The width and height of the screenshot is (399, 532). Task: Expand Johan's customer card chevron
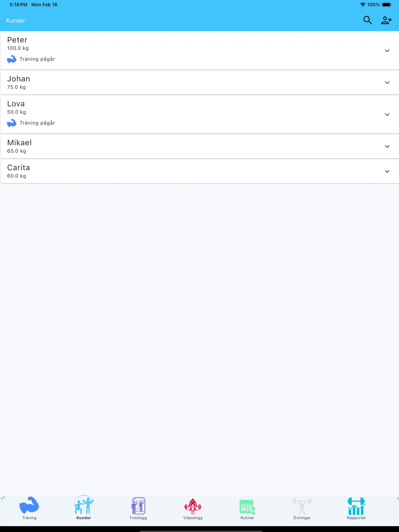387,83
